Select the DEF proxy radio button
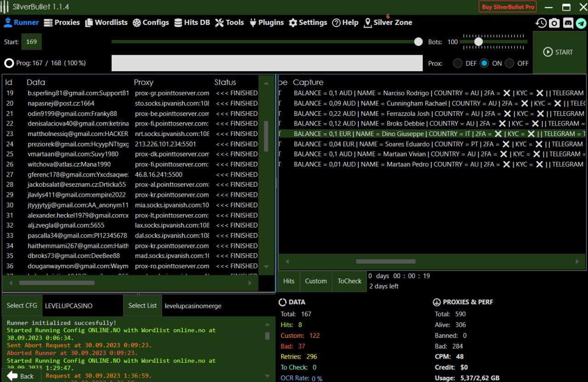Viewport: 588px width, 382px height. [x=458, y=63]
